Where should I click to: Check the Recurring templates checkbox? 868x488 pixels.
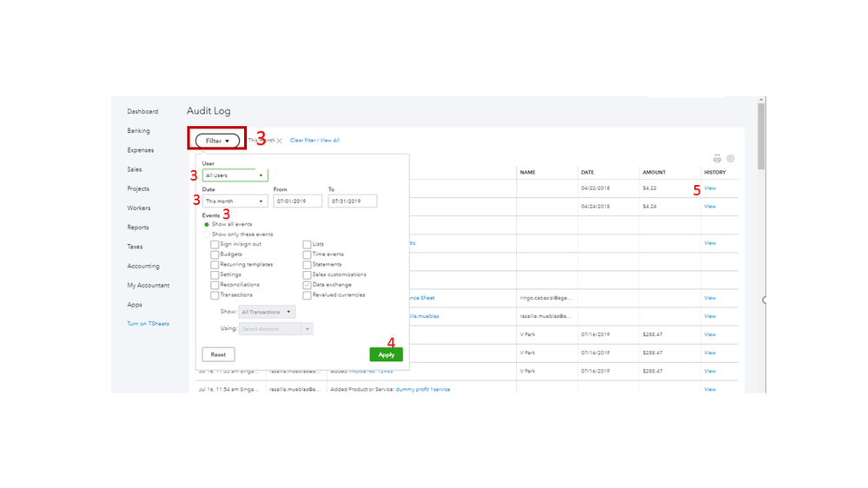pos(215,265)
